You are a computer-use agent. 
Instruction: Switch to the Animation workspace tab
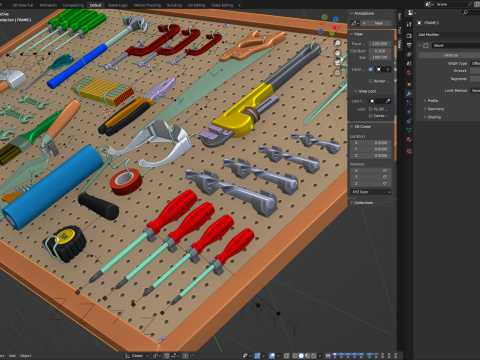[48, 5]
